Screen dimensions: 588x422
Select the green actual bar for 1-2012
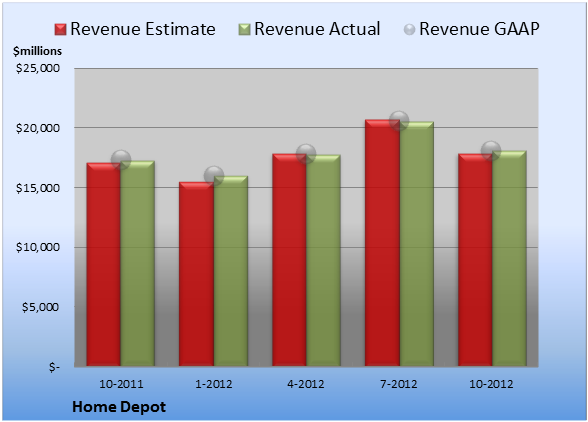(231, 271)
